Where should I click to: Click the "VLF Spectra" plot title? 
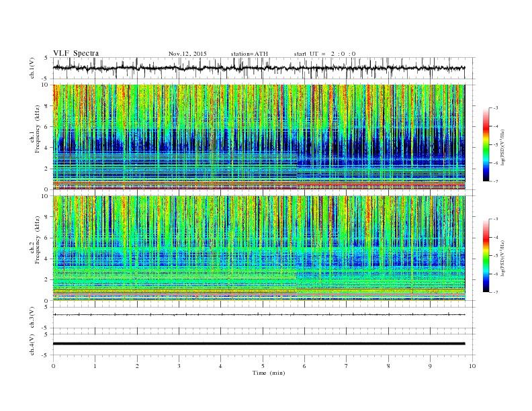[x=76, y=53]
